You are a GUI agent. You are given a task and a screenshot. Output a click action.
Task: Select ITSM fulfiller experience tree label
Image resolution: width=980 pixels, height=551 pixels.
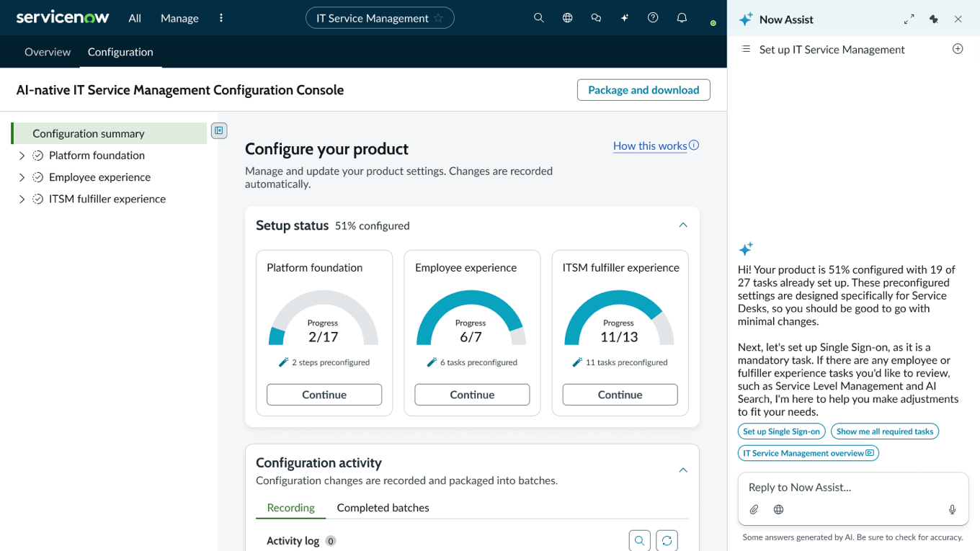107,199
